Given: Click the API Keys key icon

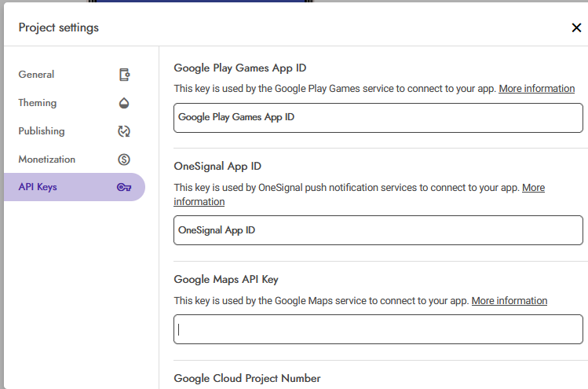Looking at the screenshot, I should click(x=124, y=188).
